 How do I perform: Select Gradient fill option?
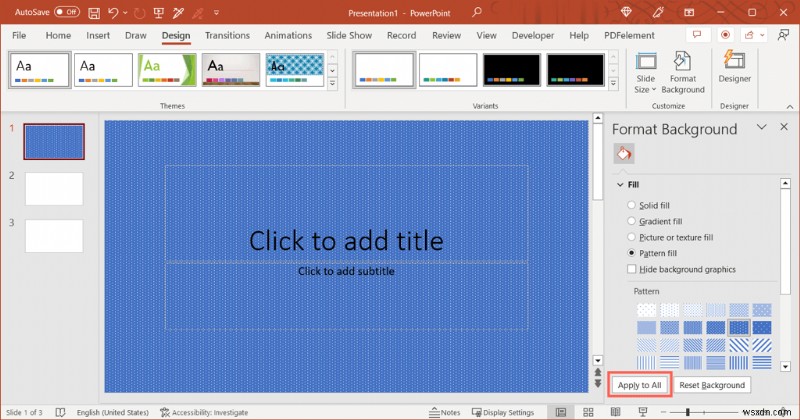(654, 221)
